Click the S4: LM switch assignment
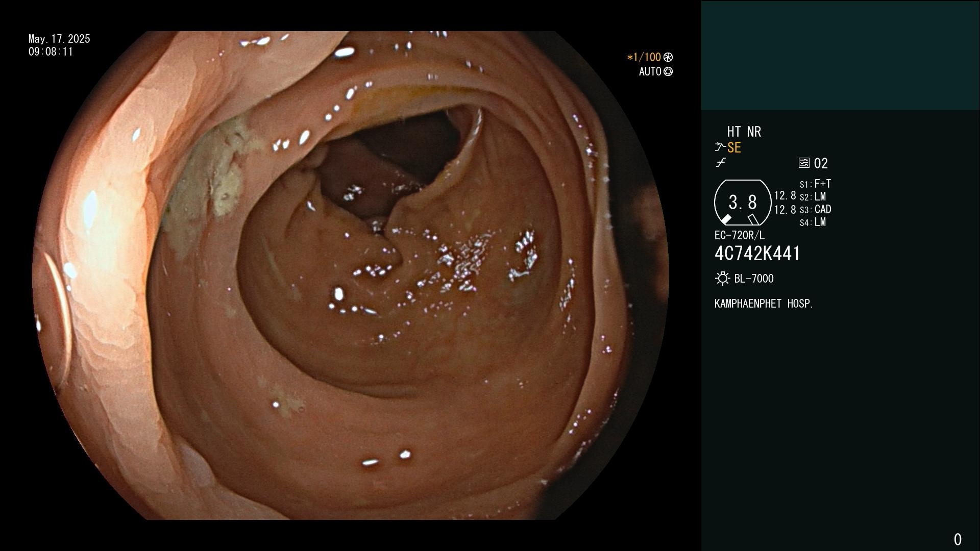 pos(813,222)
